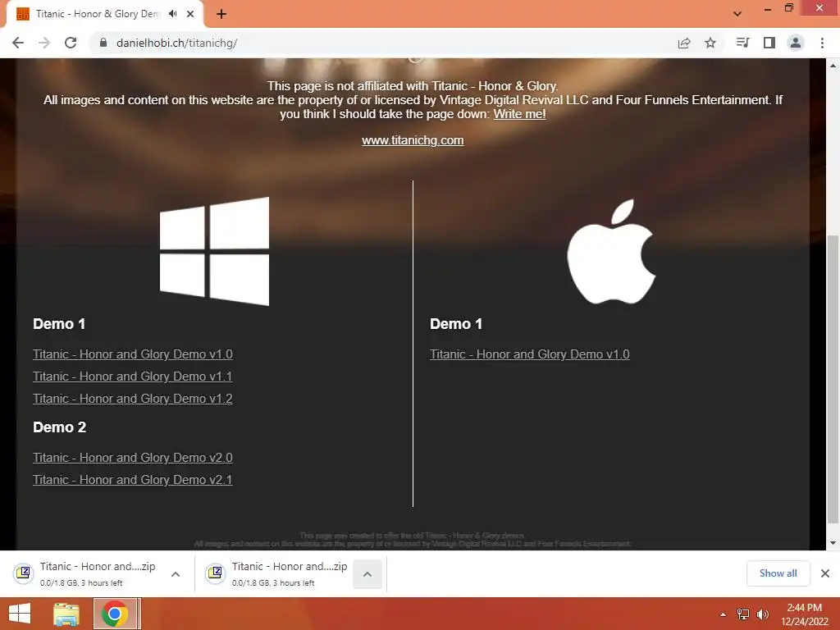Click the address bar URL
840x630 pixels.
pyautogui.click(x=177, y=43)
